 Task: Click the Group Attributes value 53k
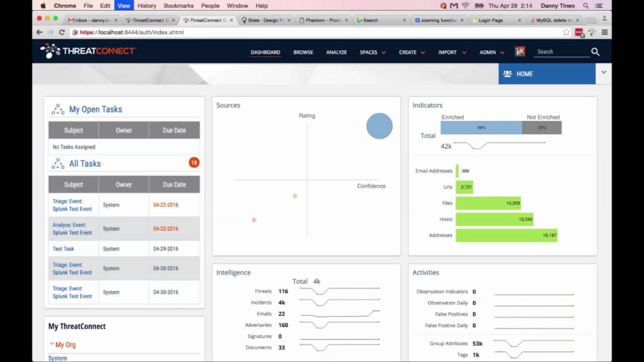point(477,343)
